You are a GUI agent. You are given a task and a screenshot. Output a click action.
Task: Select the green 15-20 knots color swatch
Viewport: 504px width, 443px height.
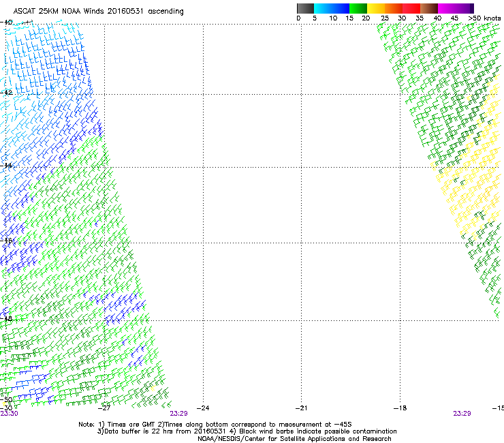[358, 8]
